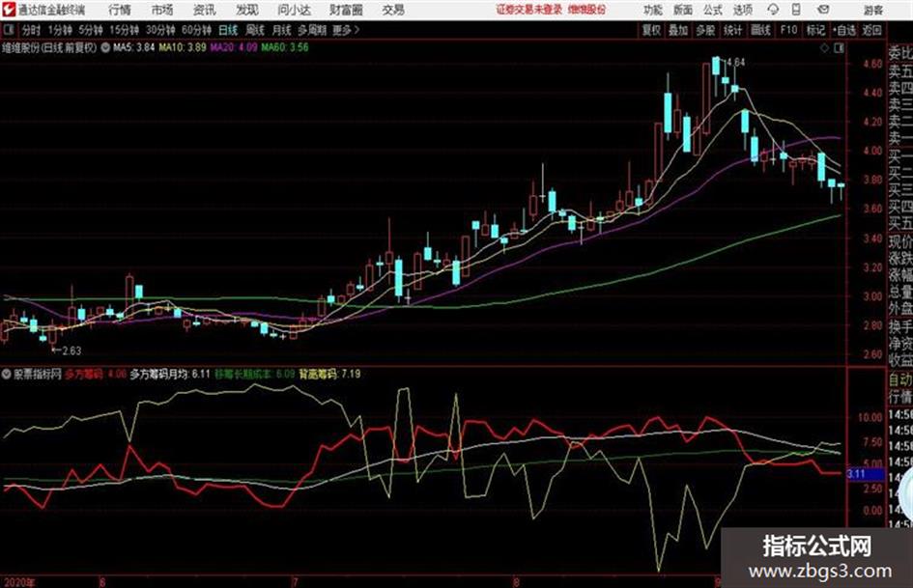Switch to 60分钟 period tab
Screen dimensions: 913x588
click(196, 30)
